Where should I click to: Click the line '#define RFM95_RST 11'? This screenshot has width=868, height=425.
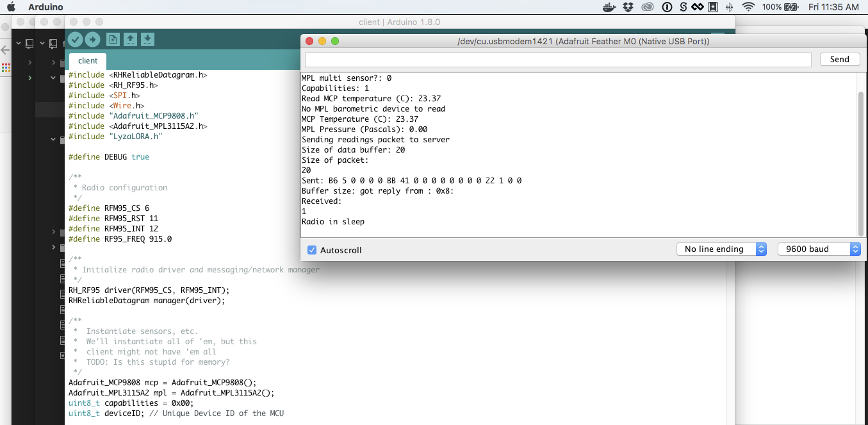(113, 219)
